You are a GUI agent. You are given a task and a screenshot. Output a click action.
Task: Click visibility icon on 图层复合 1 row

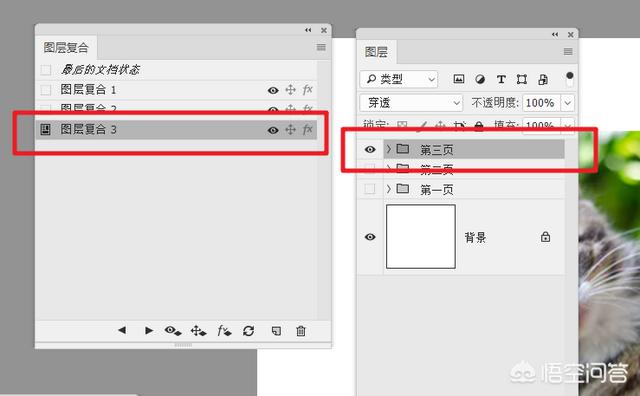[273, 90]
